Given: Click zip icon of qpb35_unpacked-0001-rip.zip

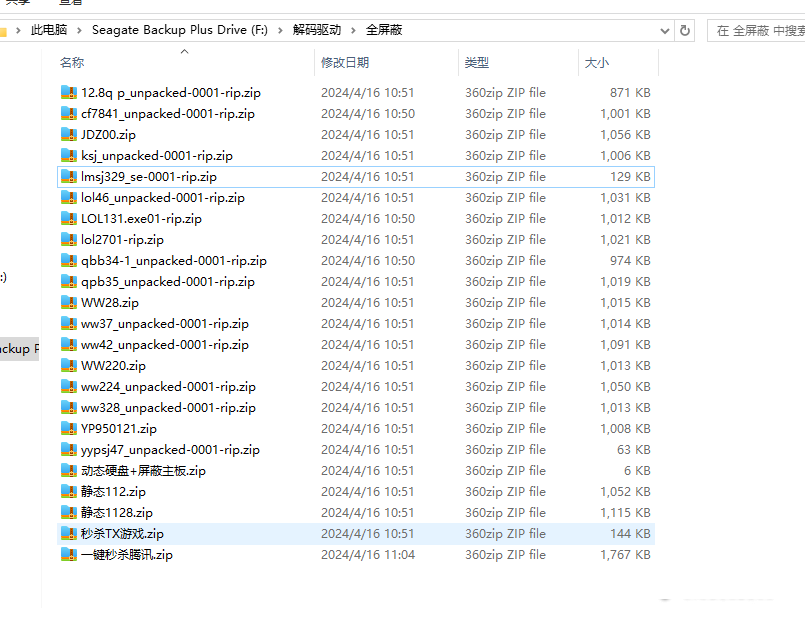Looking at the screenshot, I should click(69, 282).
